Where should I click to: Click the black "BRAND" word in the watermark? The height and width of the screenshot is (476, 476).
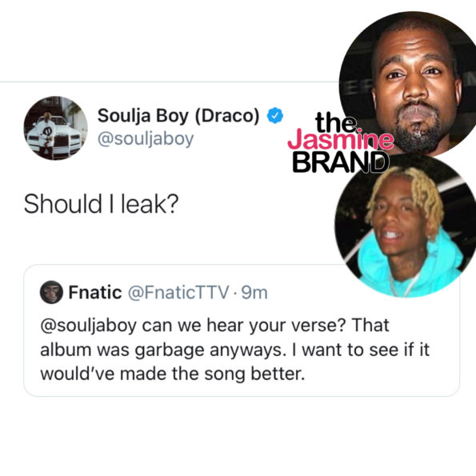pyautogui.click(x=341, y=162)
